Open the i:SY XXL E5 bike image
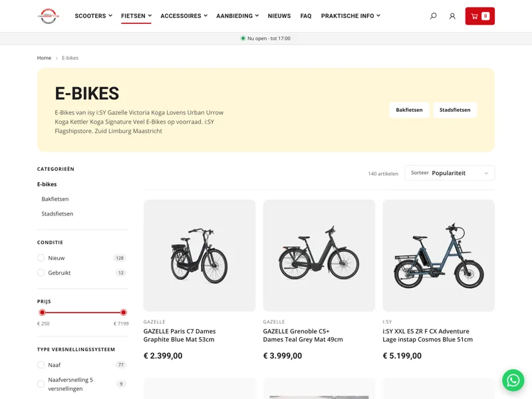This screenshot has width=532, height=399. 439,255
